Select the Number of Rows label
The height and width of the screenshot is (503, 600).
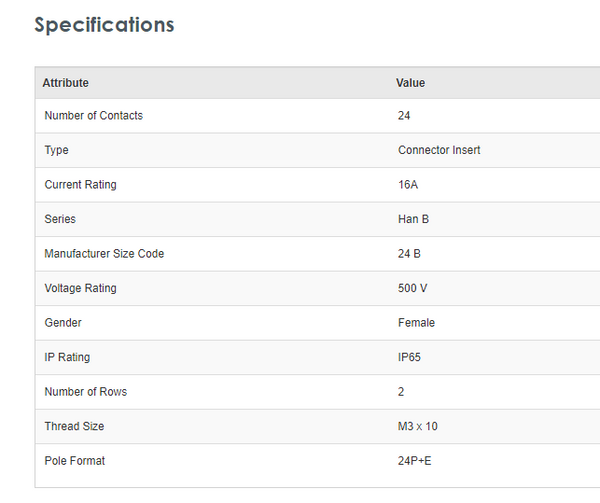click(x=85, y=392)
